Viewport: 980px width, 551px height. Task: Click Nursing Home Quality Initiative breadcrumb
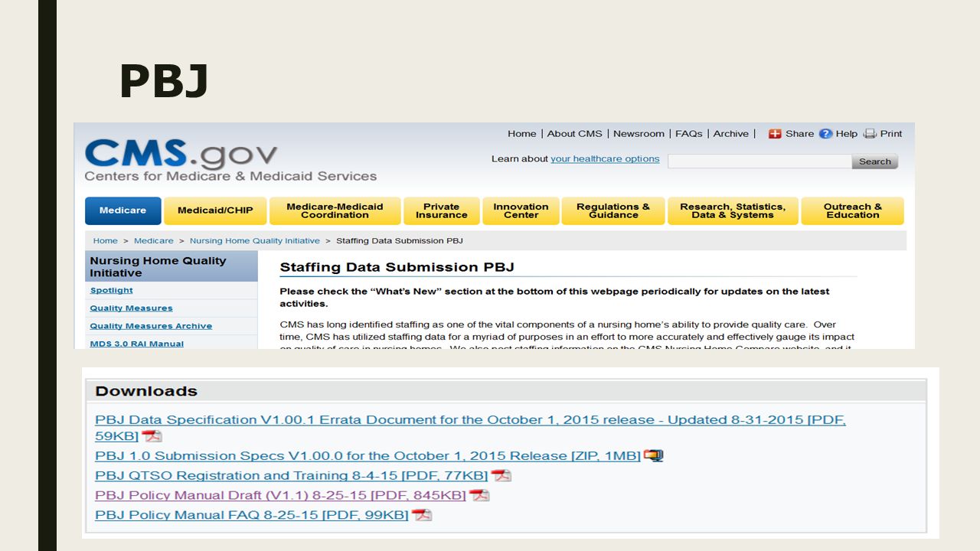pos(255,240)
